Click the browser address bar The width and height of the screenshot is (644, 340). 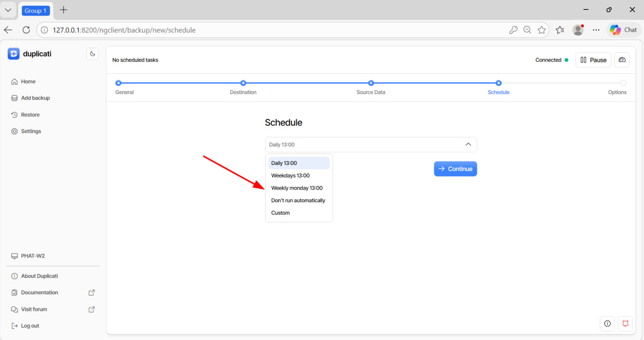click(277, 30)
